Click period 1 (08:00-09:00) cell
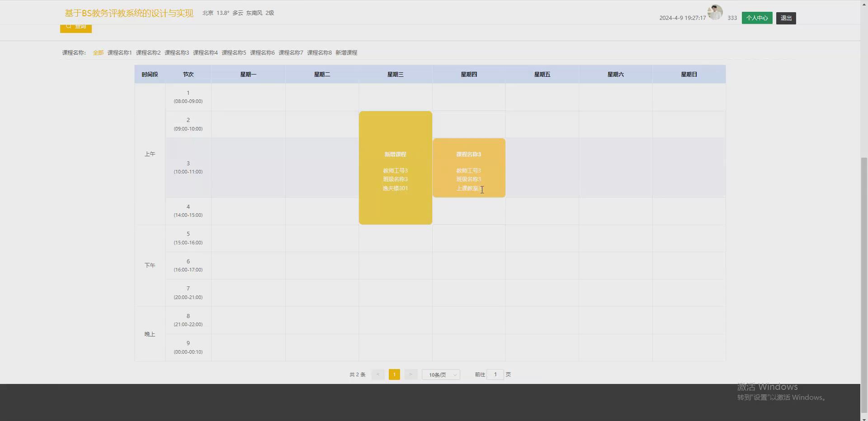 tap(188, 97)
